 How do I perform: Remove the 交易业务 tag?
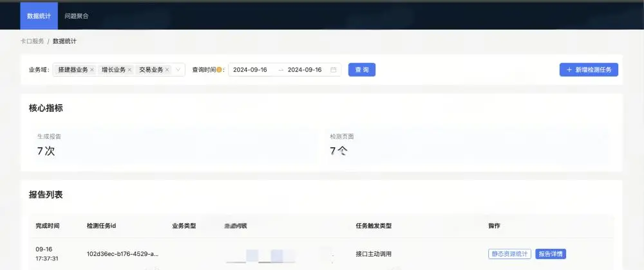click(167, 70)
